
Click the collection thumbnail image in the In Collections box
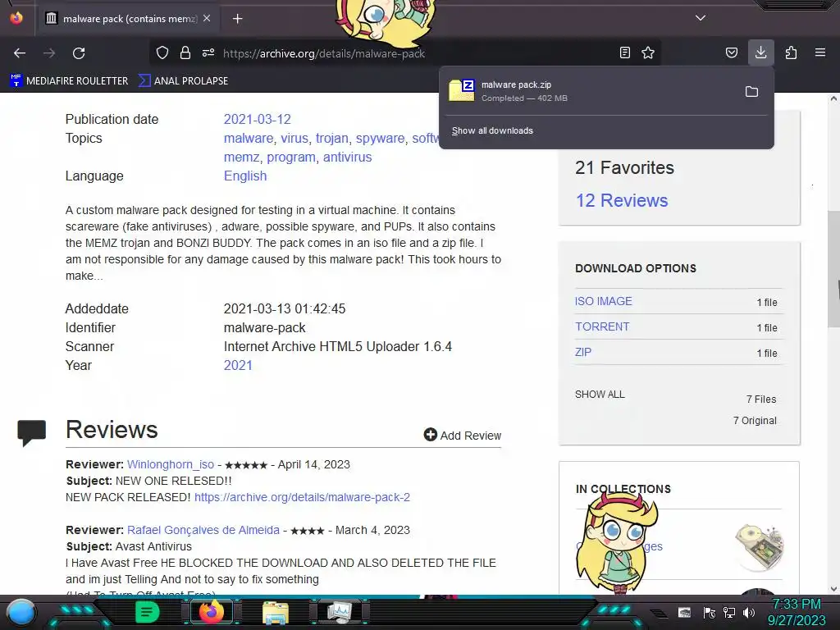tap(760, 546)
